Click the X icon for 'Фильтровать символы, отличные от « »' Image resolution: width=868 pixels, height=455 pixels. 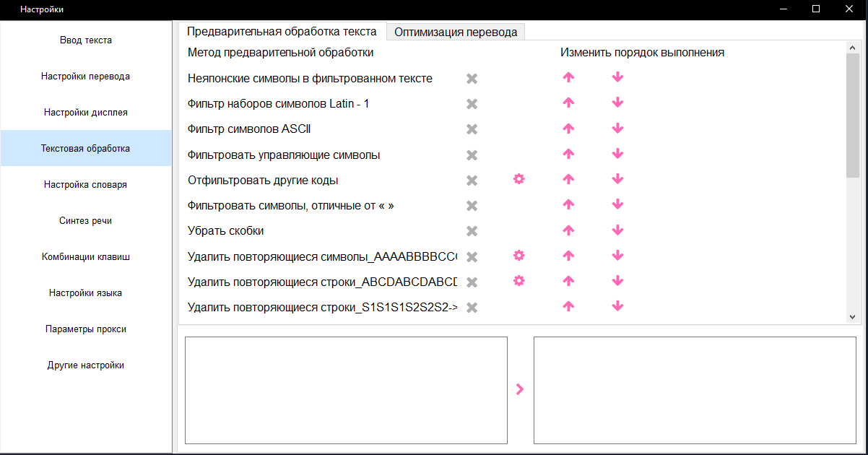[472, 206]
